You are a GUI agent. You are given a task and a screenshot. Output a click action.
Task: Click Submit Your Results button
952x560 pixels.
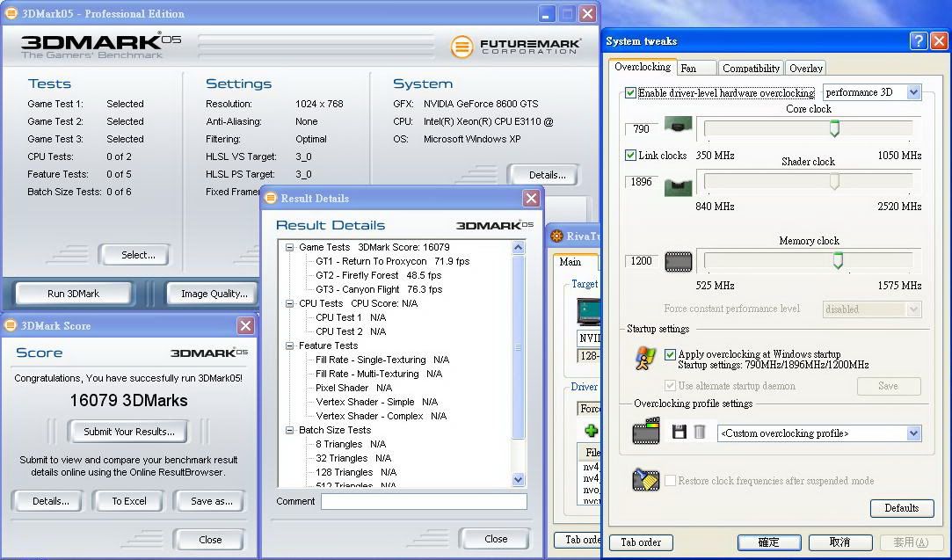point(129,432)
